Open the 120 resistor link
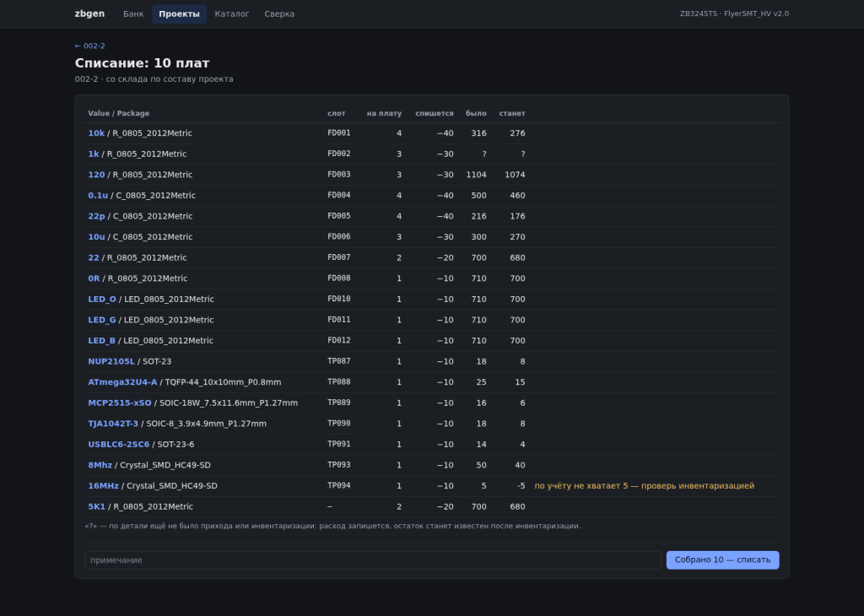The height and width of the screenshot is (616, 864). [x=96, y=175]
